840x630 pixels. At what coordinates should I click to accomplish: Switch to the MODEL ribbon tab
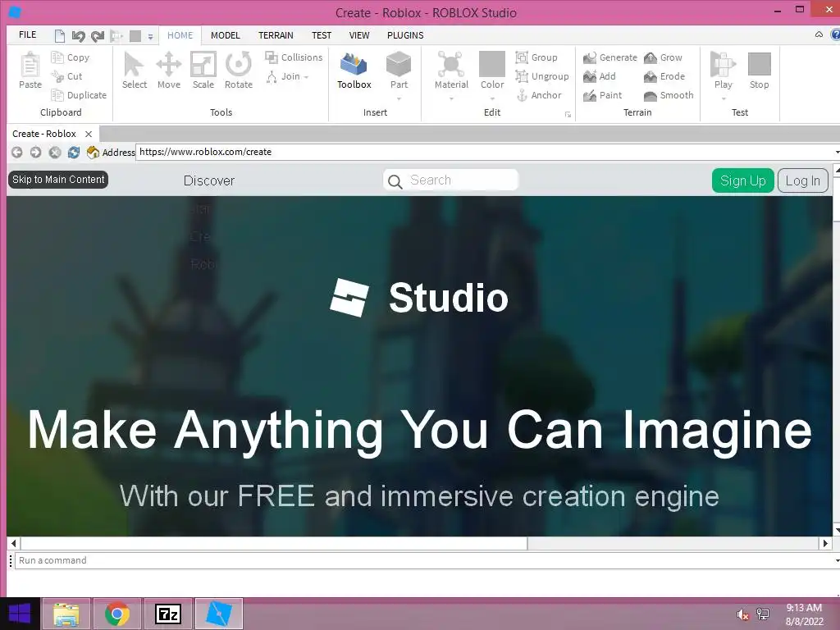tap(225, 35)
